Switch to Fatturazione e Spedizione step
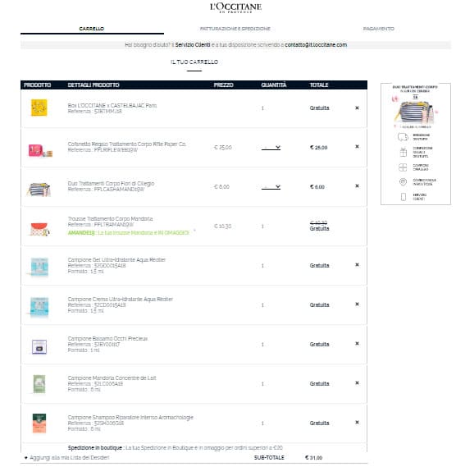This screenshot has width=456, height=476. tap(235, 29)
